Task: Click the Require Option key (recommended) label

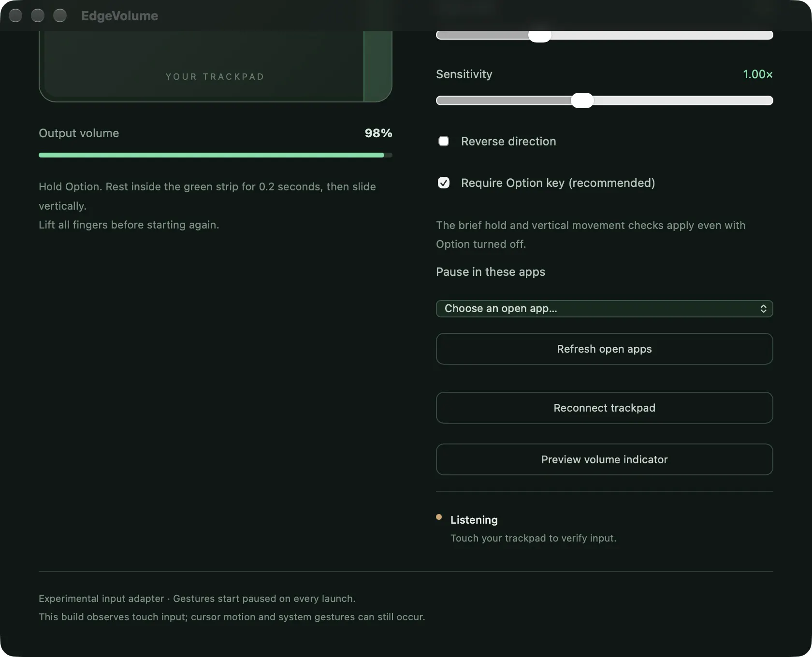Action: click(558, 183)
